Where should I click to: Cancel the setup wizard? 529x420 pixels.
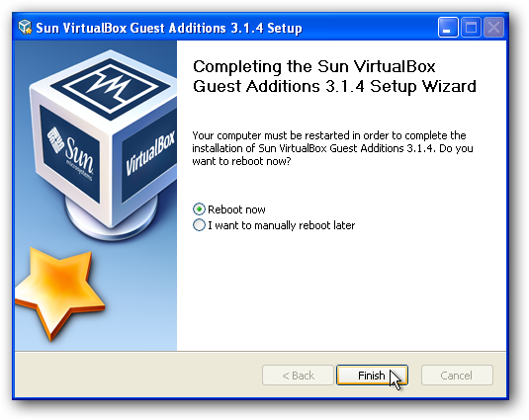pos(457,376)
